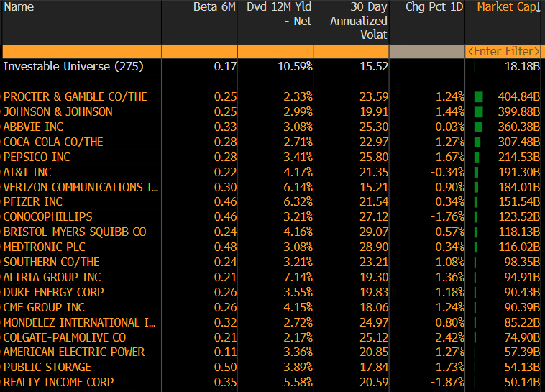Click Public Storage beta 0.50
Viewport: 545px width, 392px height.
(225, 367)
